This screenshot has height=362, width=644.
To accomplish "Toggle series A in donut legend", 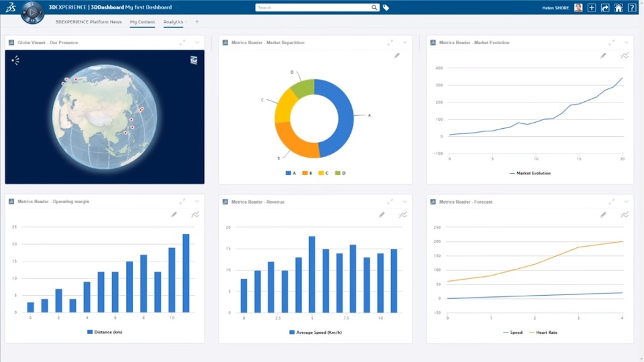I will tap(290, 173).
